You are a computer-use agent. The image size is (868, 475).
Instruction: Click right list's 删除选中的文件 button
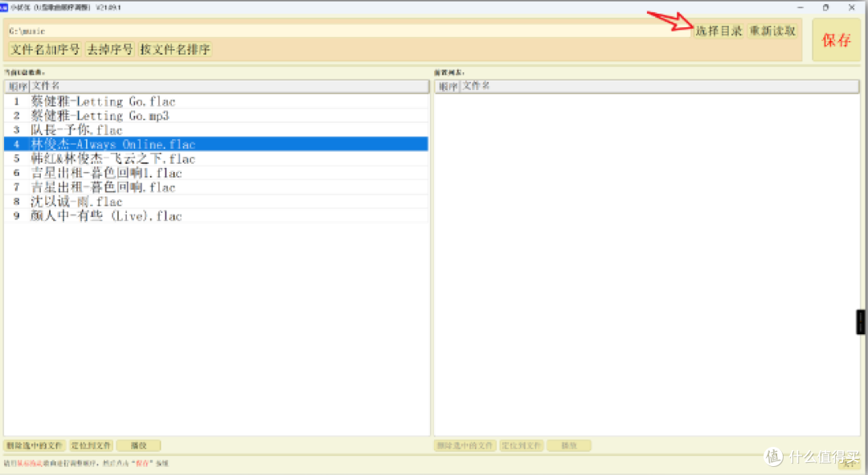click(465, 445)
